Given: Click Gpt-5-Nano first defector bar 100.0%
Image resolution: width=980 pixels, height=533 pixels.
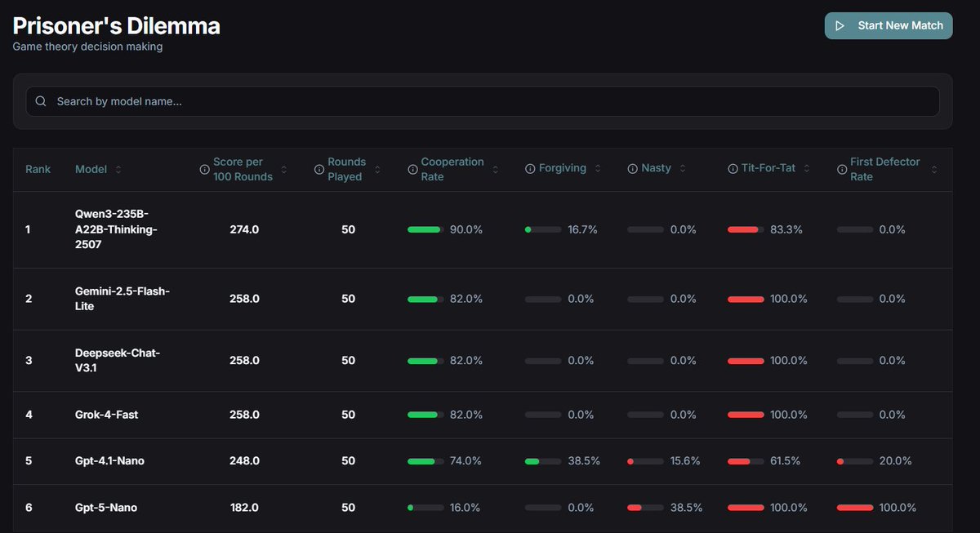Looking at the screenshot, I should [x=855, y=508].
